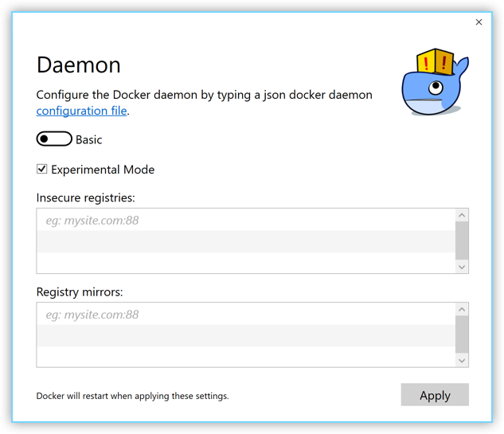Viewport: 504px width, 434px height.
Task: Uncheck the Experimental Mode checkbox
Action: (x=42, y=170)
